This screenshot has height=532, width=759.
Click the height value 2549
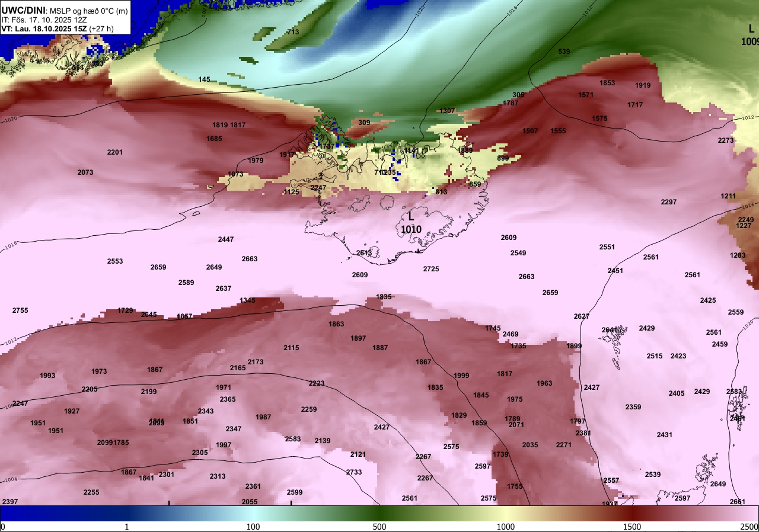[518, 253]
